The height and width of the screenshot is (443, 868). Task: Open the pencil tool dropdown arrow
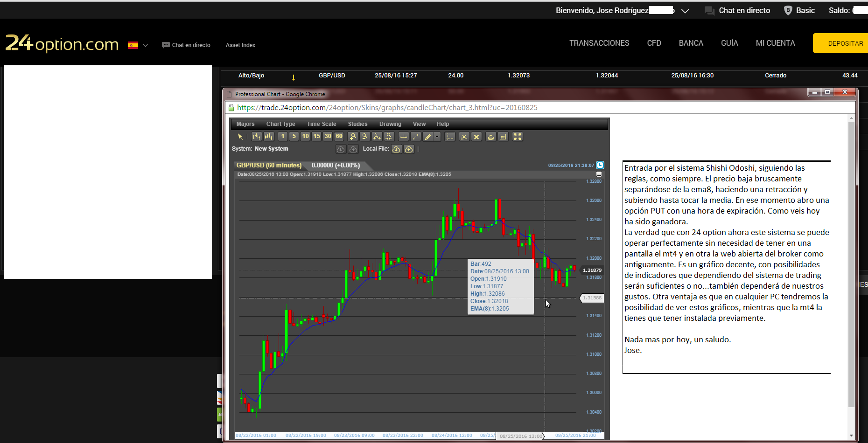point(437,137)
